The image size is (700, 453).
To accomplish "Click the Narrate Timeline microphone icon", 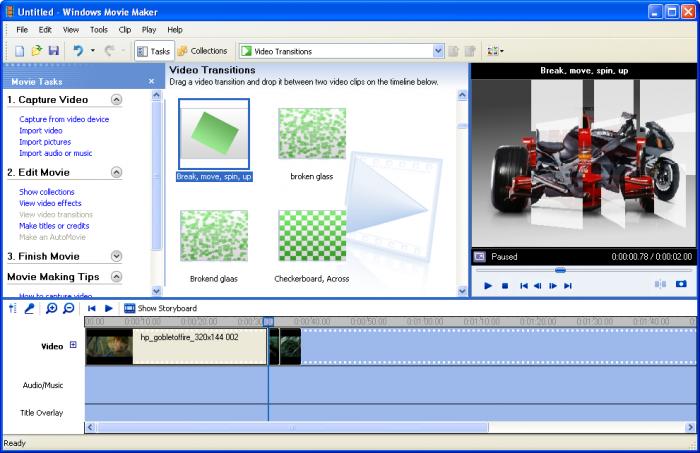I will coord(29,309).
